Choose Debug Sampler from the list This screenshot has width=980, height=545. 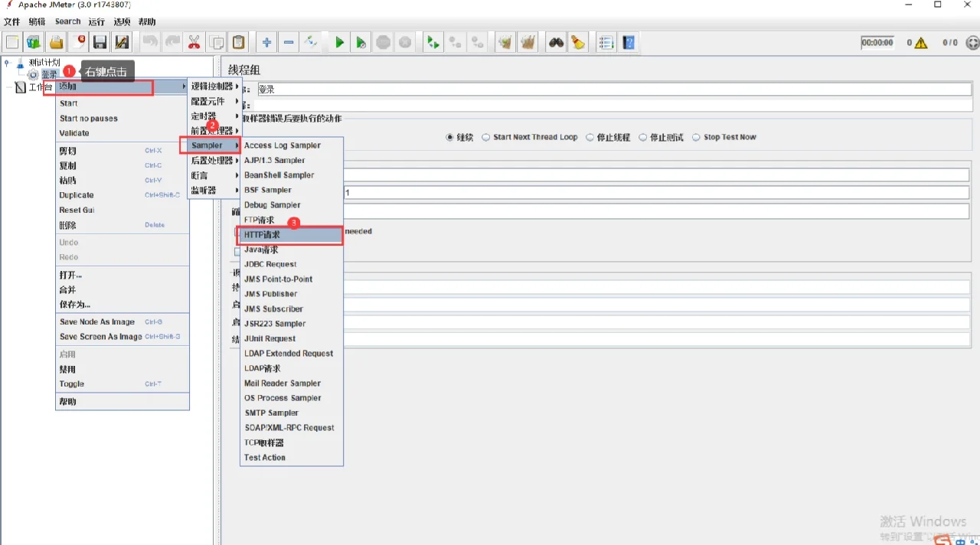pyautogui.click(x=292, y=205)
